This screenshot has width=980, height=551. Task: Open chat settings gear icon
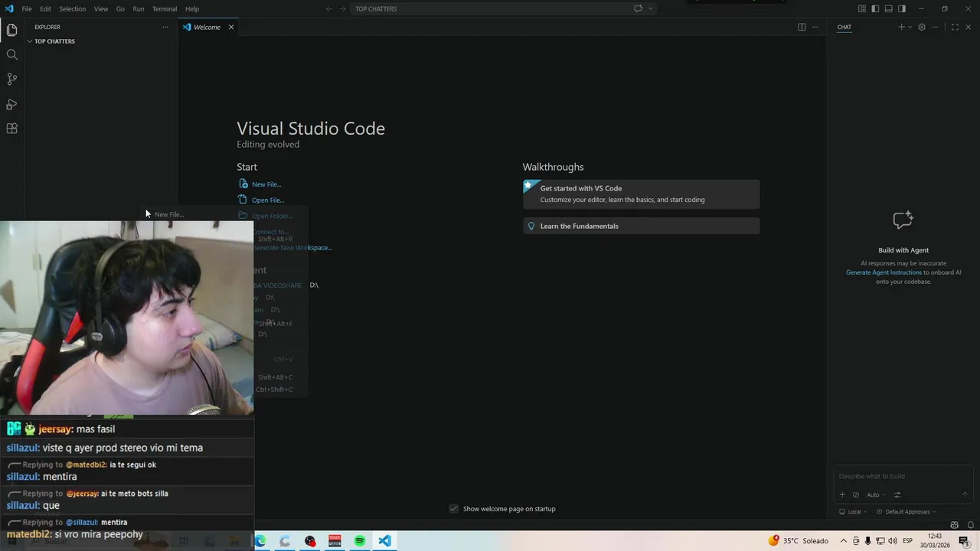[x=922, y=27]
